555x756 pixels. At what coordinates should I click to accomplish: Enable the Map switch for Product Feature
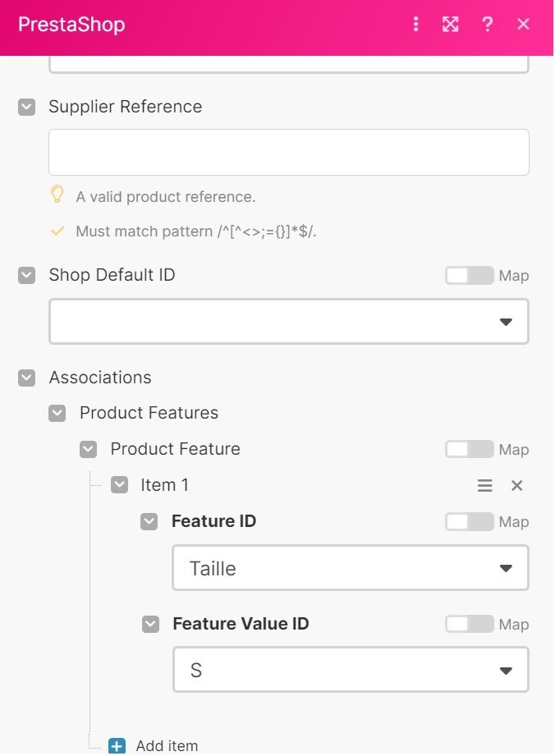tap(469, 450)
